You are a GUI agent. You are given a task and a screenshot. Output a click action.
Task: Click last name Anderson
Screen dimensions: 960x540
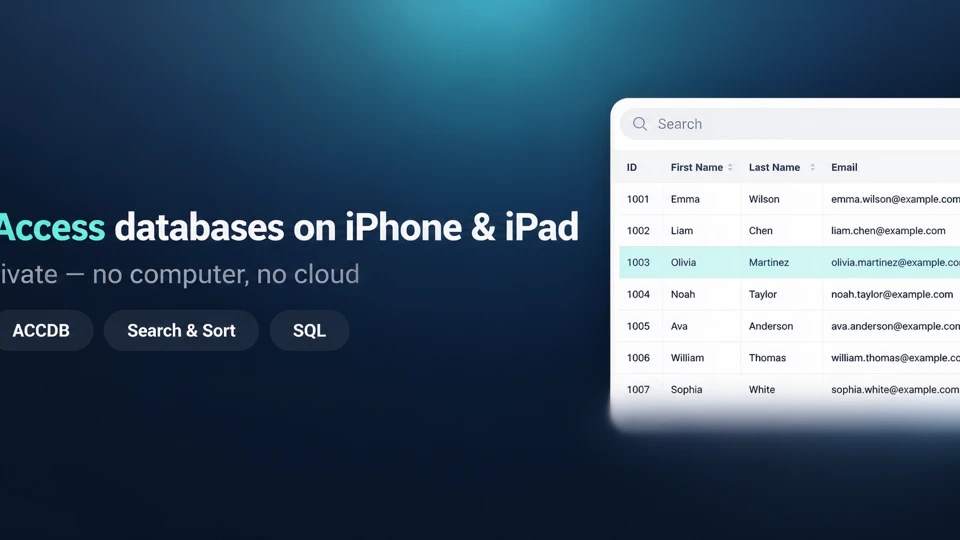pos(771,326)
